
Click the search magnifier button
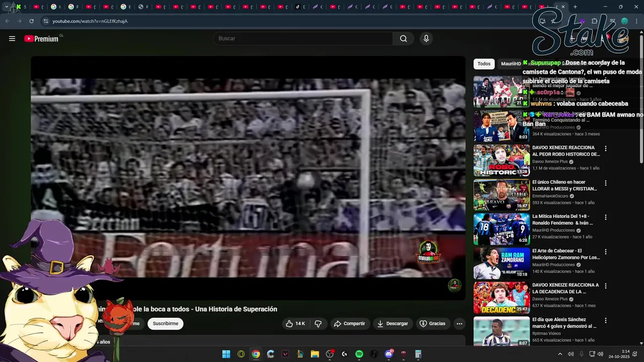pyautogui.click(x=404, y=39)
